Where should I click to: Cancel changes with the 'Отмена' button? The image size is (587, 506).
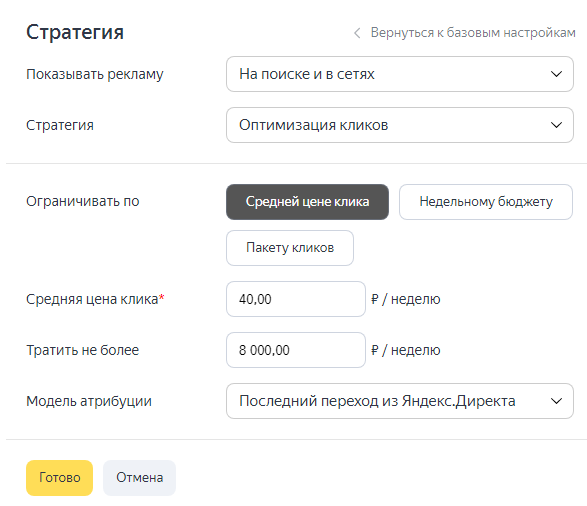click(139, 478)
